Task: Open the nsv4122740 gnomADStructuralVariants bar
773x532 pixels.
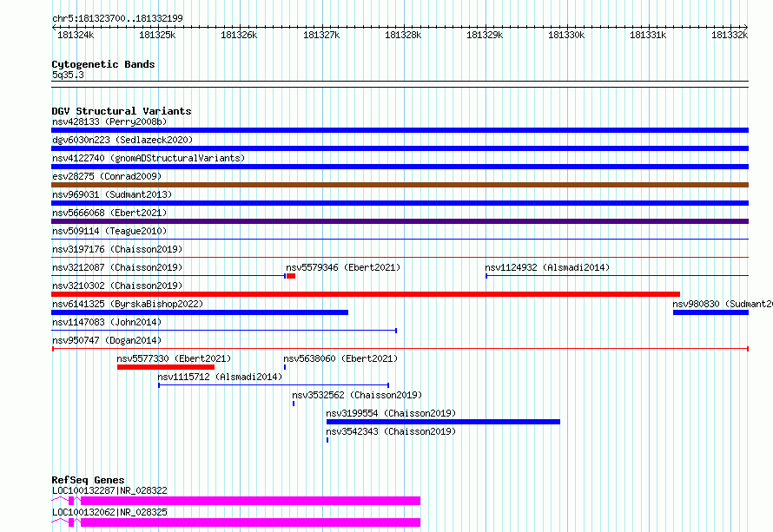Action: [x=400, y=167]
